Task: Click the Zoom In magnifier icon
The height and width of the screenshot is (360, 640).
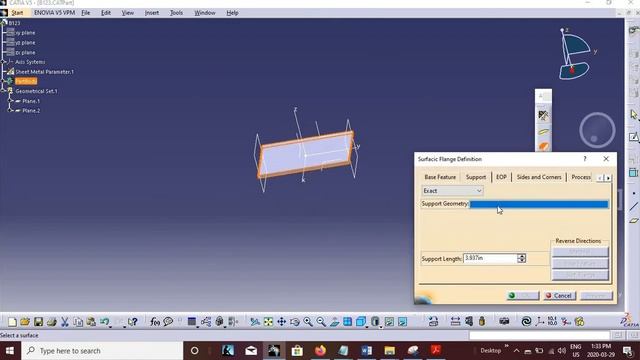Action: tap(308, 322)
